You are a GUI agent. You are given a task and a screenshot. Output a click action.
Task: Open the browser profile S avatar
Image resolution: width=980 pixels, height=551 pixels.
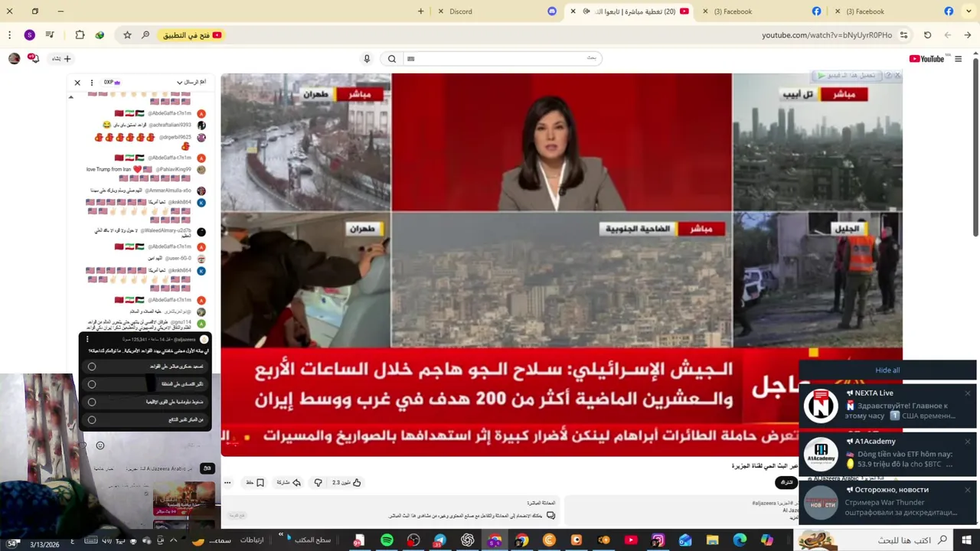coord(29,35)
